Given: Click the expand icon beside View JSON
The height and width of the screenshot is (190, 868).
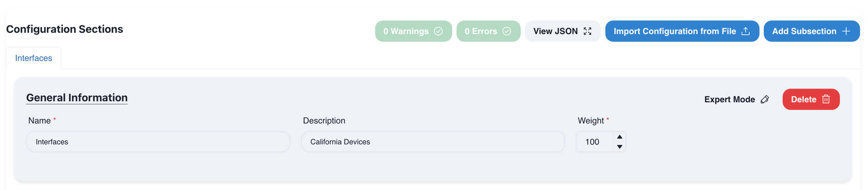Looking at the screenshot, I should (x=587, y=31).
